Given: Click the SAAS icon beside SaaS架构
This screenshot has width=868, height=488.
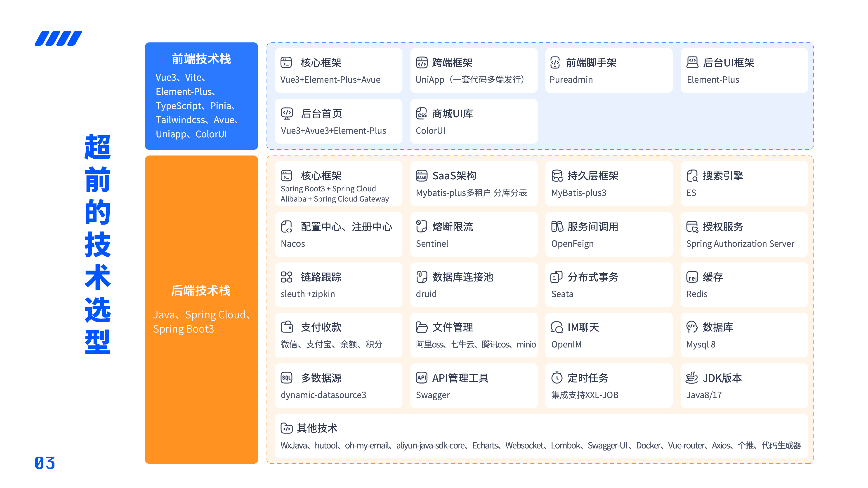Looking at the screenshot, I should [x=422, y=176].
